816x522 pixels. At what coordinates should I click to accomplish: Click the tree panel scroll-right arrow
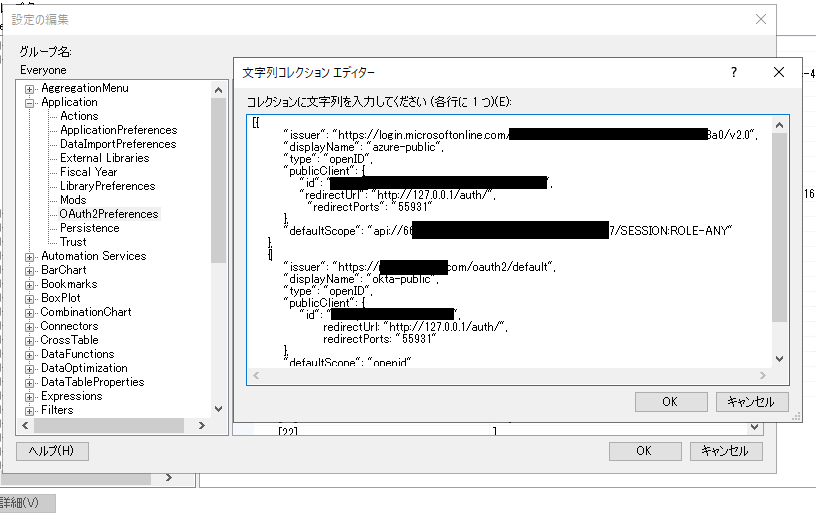point(202,426)
